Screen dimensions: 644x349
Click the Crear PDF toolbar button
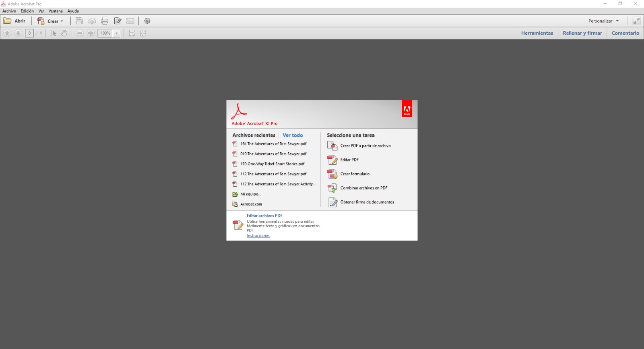click(50, 21)
